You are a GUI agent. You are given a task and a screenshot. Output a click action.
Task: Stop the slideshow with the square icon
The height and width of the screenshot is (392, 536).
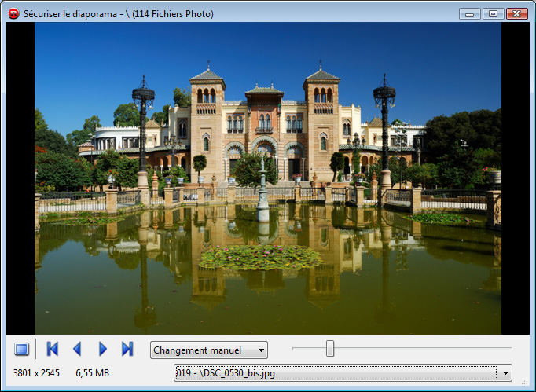pos(21,349)
